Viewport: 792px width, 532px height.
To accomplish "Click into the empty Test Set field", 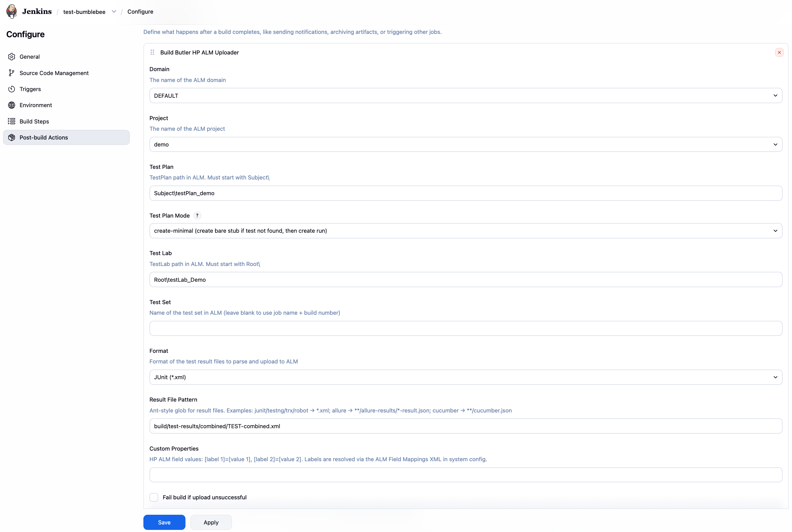I will (x=465, y=328).
